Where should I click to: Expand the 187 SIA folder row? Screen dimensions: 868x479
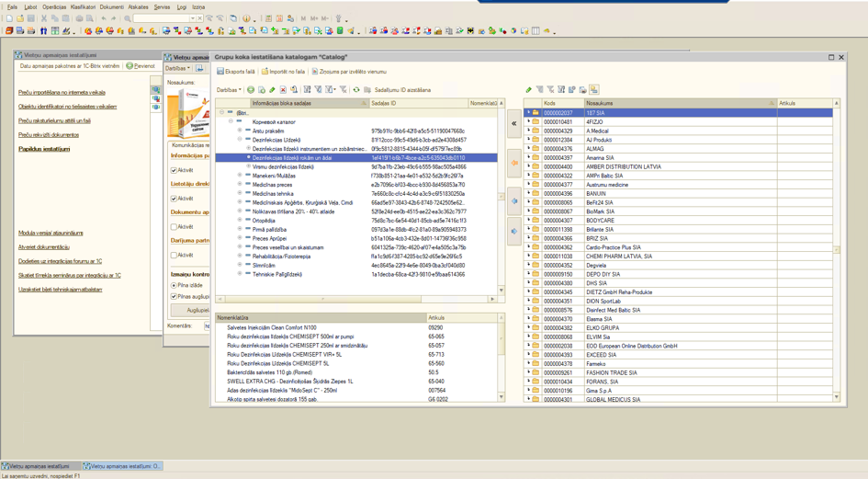[x=529, y=112]
